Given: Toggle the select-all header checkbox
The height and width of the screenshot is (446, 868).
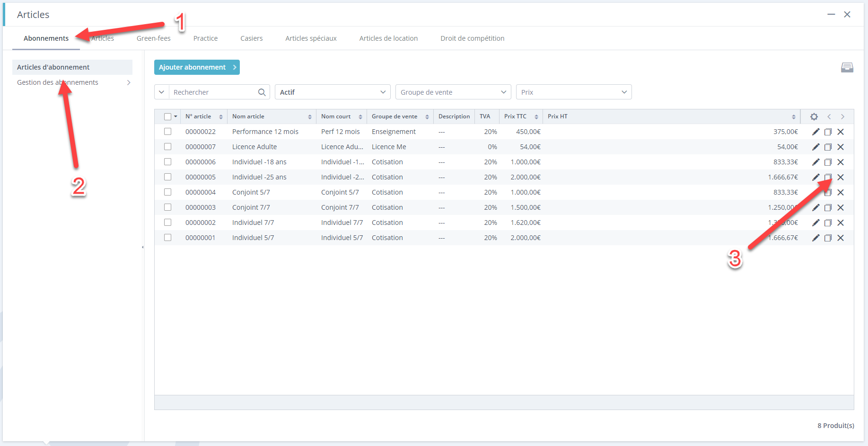Looking at the screenshot, I should 167,116.
